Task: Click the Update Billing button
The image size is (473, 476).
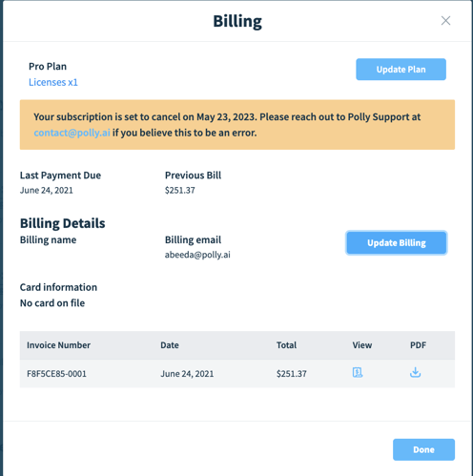Action: (x=397, y=243)
